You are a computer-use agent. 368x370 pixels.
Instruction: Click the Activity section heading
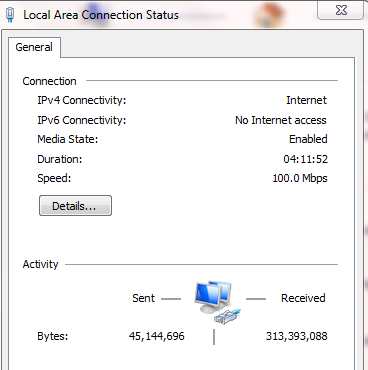point(40,264)
